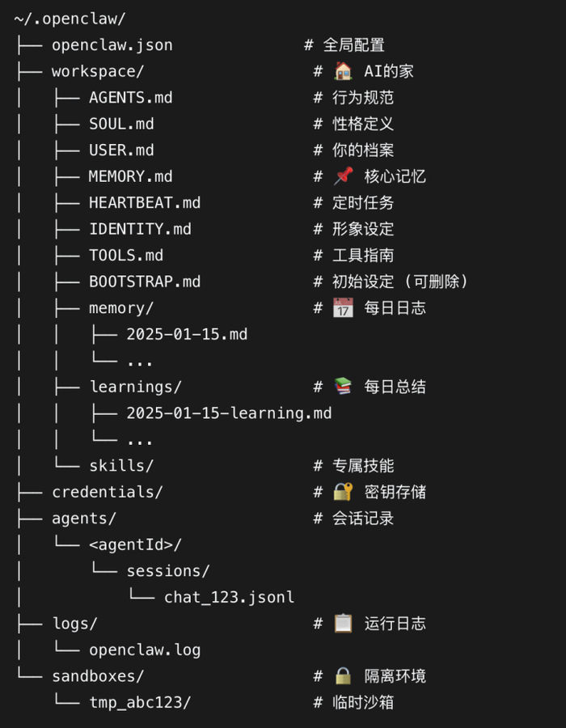Click the house emoji beside workspace
This screenshot has width=566, height=728.
[x=343, y=71]
